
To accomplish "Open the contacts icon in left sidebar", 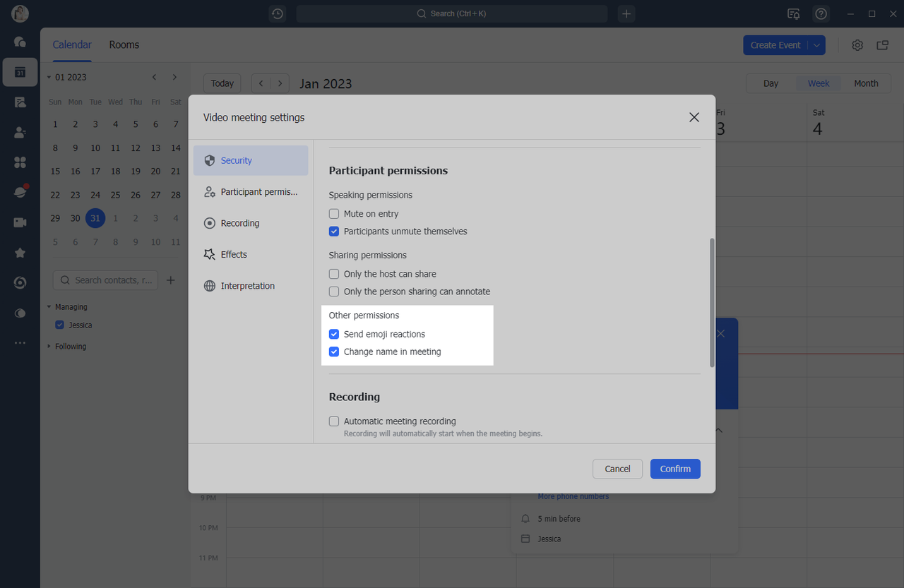I will [x=20, y=132].
